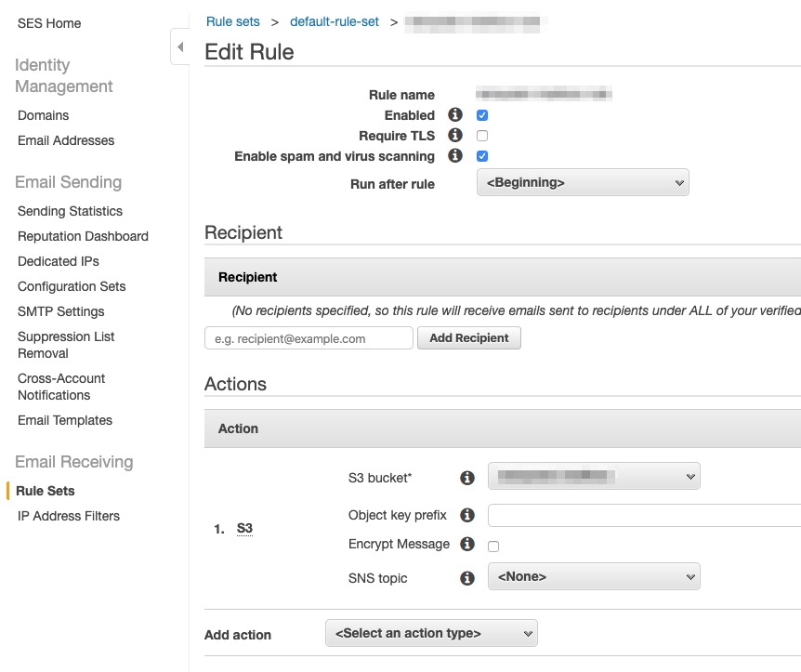801x672 pixels.
Task: Click the S3 action label
Action: tap(244, 529)
